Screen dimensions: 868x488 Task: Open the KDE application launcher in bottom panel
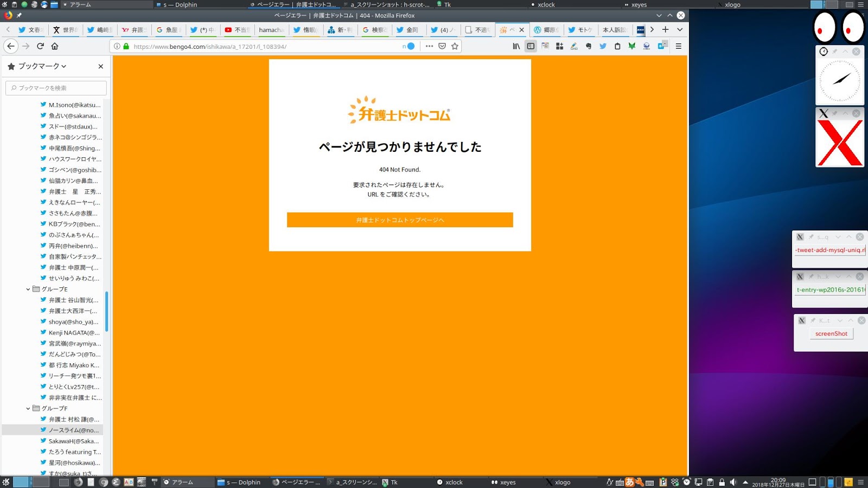[6, 482]
